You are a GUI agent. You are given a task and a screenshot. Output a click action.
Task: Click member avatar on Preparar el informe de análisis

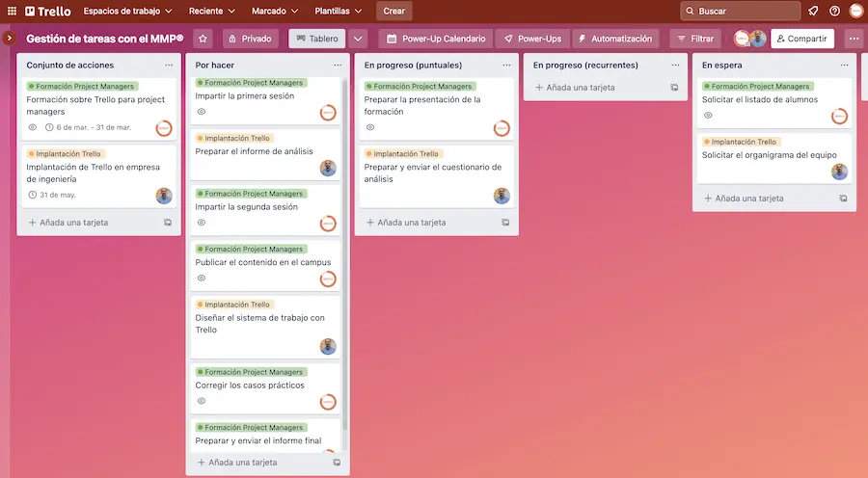pyautogui.click(x=328, y=169)
